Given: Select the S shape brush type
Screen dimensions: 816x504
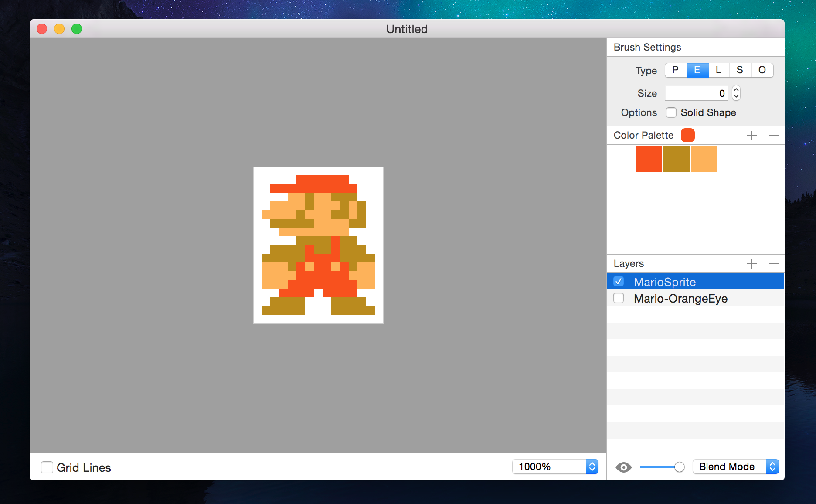Looking at the screenshot, I should click(x=740, y=70).
